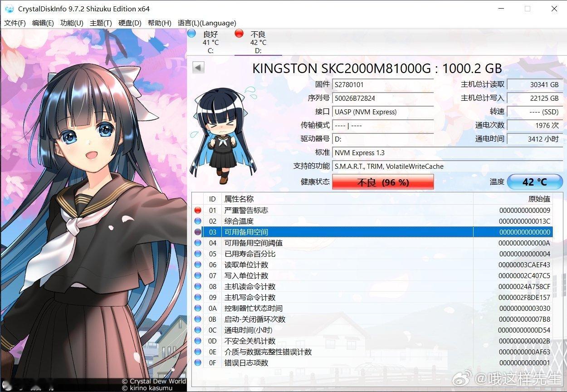Switch to the D: 不良 42 °C disk tab
The image size is (567, 392).
(x=258, y=42)
